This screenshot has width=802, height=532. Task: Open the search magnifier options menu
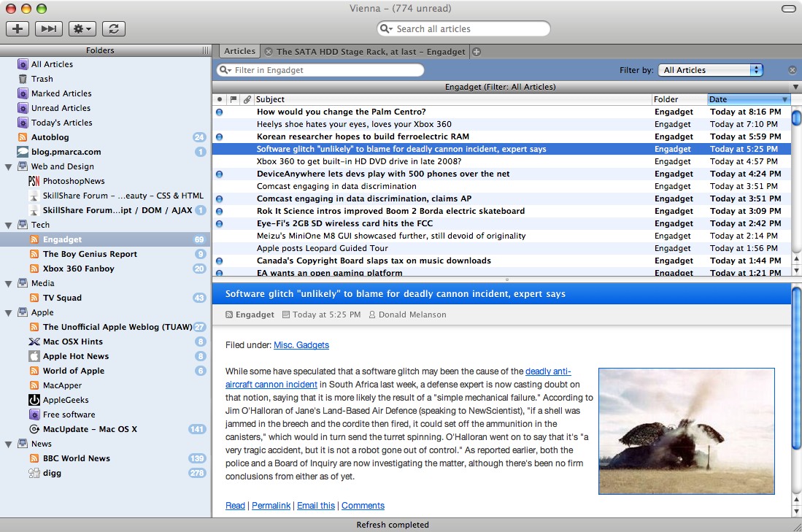tap(386, 29)
